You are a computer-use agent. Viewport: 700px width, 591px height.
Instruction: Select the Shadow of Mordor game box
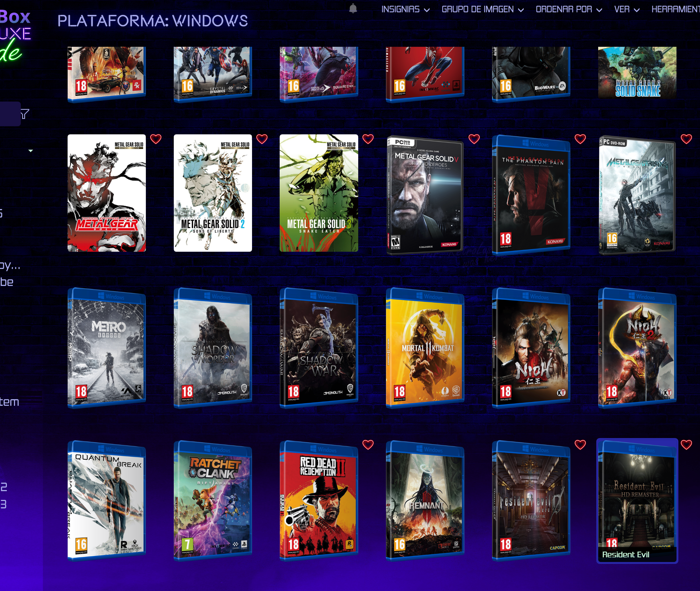point(213,348)
